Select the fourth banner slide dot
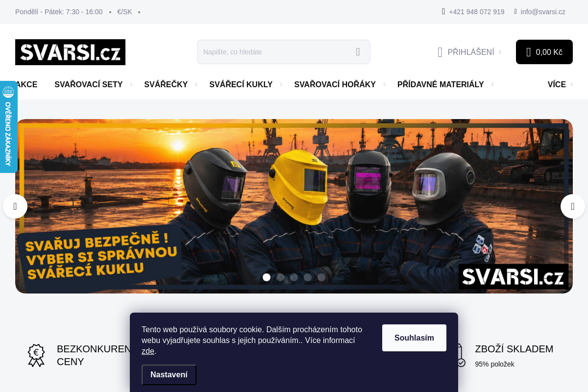 [308, 277]
